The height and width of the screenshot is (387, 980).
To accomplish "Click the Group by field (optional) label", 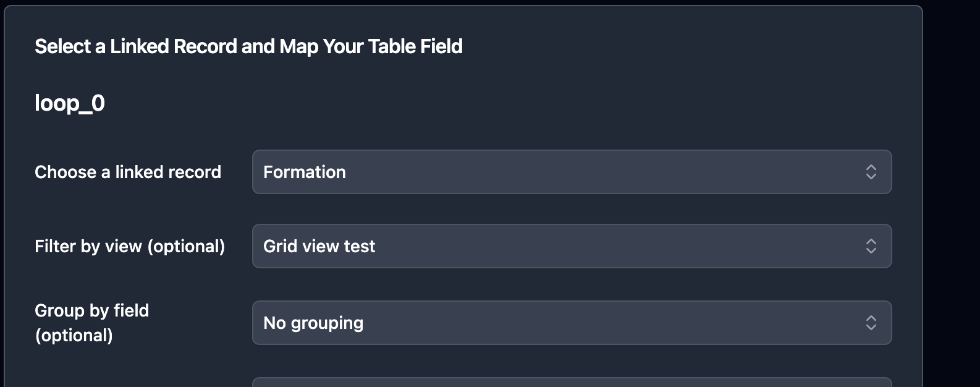I will pos(91,322).
